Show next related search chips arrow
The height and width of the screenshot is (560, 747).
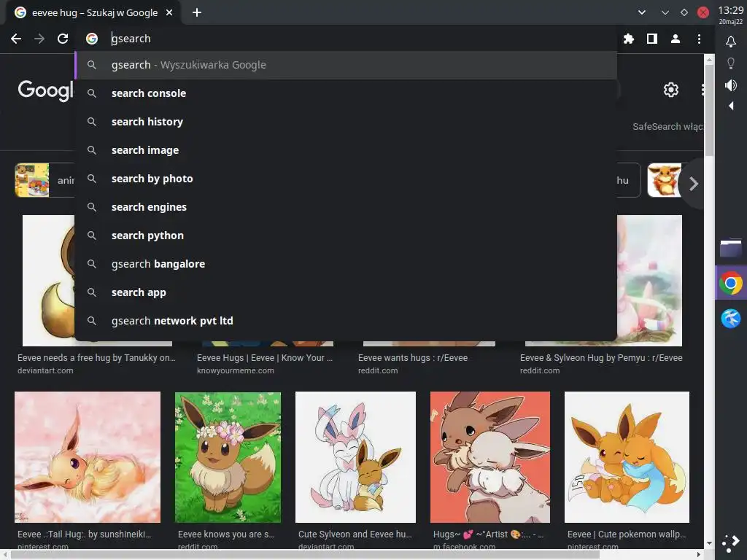coord(694,183)
